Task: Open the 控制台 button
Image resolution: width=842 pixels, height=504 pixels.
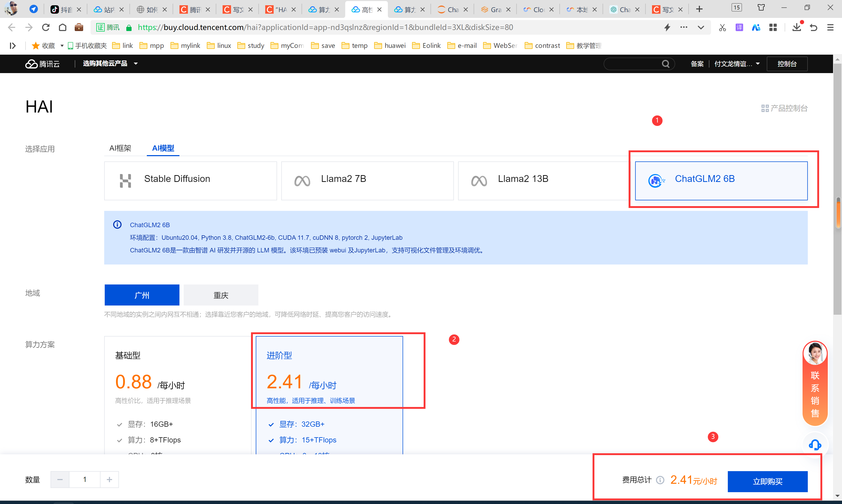Action: click(787, 64)
